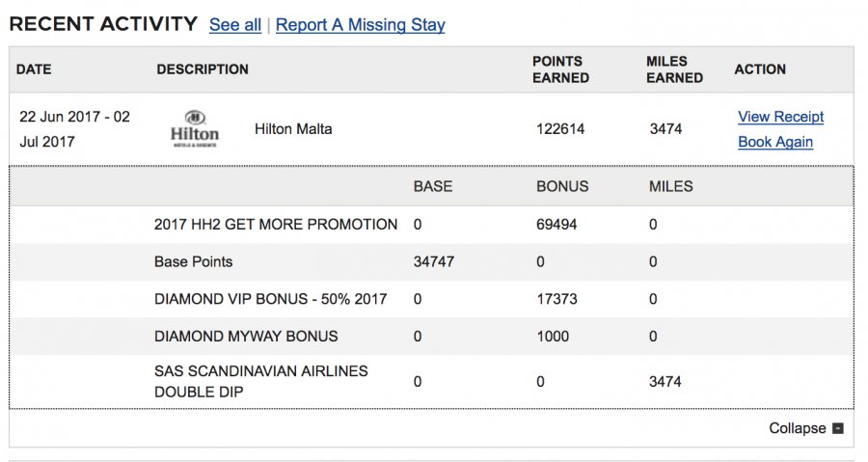
Task: Click the minus icon beside Collapse
Action: tap(837, 428)
